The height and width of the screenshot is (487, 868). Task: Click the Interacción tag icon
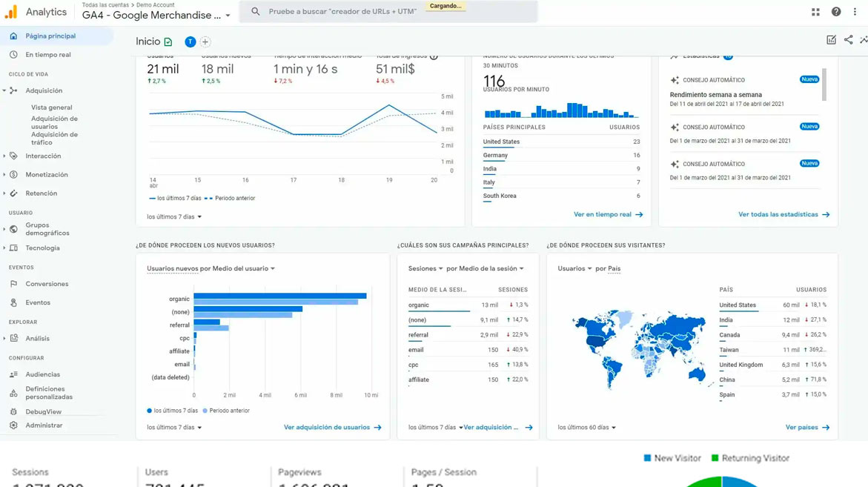tap(13, 156)
